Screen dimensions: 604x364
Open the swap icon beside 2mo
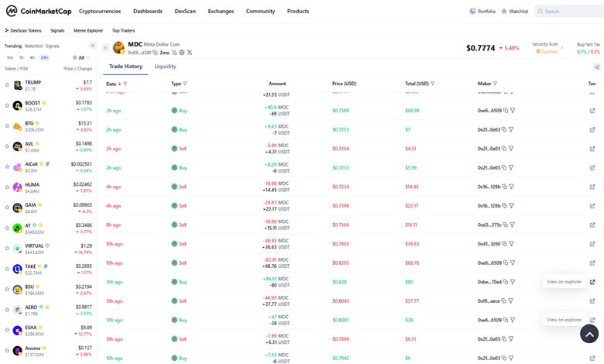[174, 53]
